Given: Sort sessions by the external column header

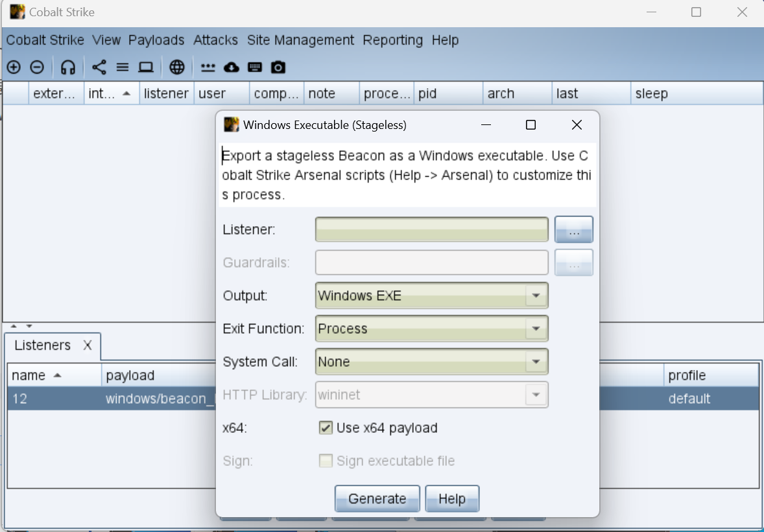Looking at the screenshot, I should (56, 93).
